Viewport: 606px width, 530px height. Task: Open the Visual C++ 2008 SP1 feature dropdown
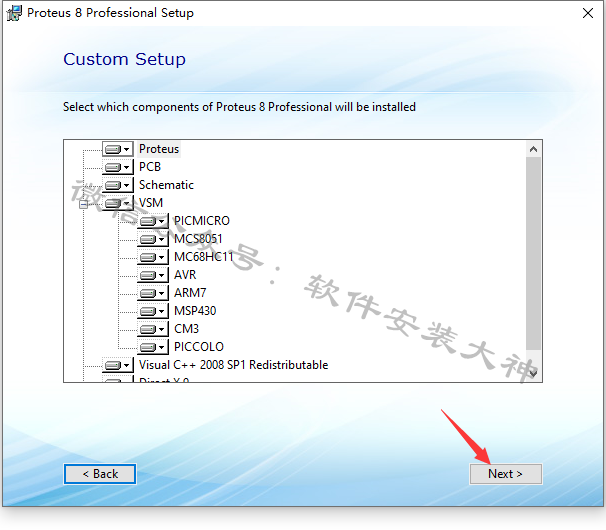[118, 365]
